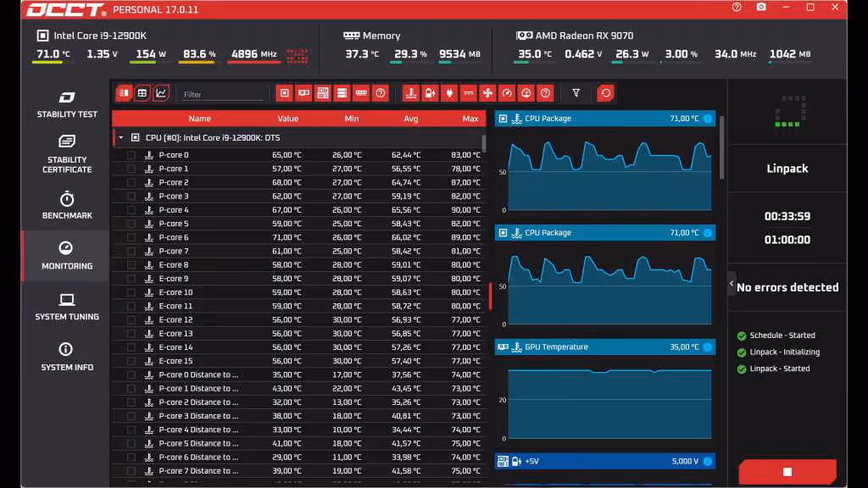Sort by the Value column header
This screenshot has width=868, height=488.
[x=288, y=119]
